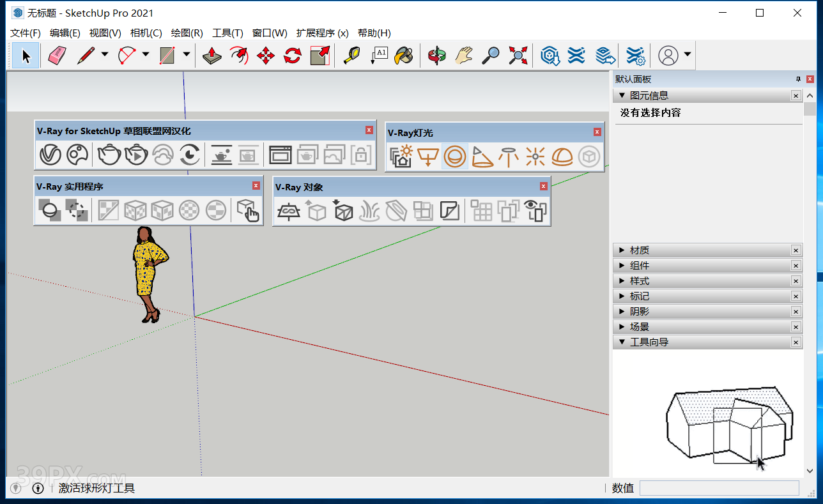
Task: Click Send to LayOut icon
Action: pyautogui.click(x=605, y=56)
